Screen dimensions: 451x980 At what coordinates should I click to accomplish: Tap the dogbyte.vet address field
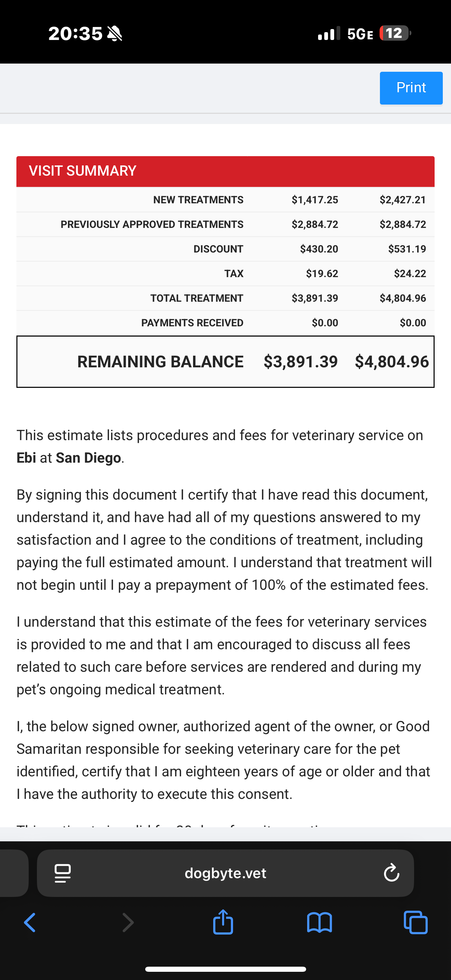(225, 873)
